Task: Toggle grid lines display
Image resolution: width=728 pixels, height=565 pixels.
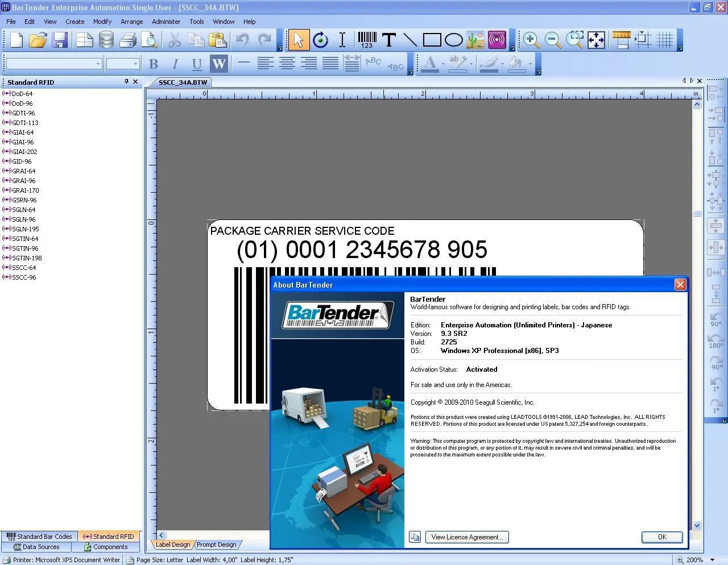Action: tap(664, 40)
